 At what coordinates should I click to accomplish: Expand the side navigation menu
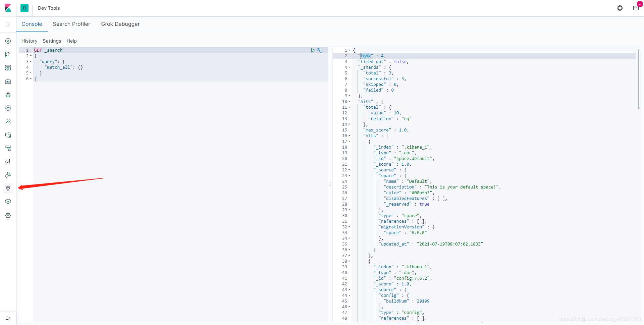tap(8, 318)
